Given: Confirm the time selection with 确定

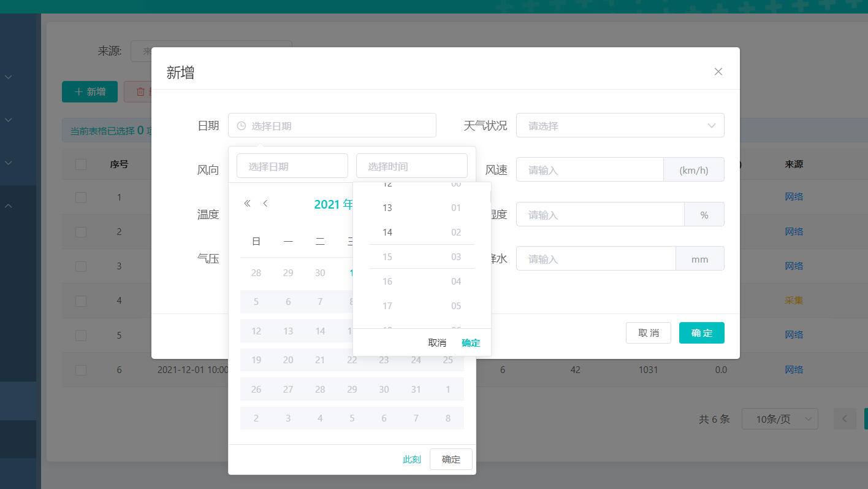Looking at the screenshot, I should [471, 342].
